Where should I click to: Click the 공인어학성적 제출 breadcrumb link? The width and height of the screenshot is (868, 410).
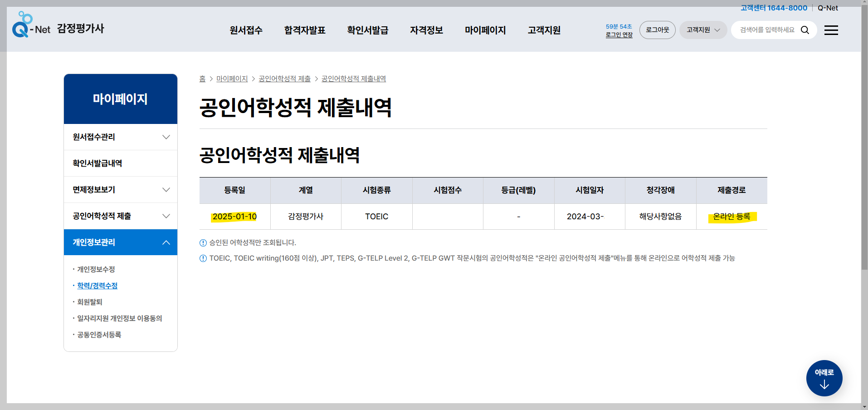point(285,79)
